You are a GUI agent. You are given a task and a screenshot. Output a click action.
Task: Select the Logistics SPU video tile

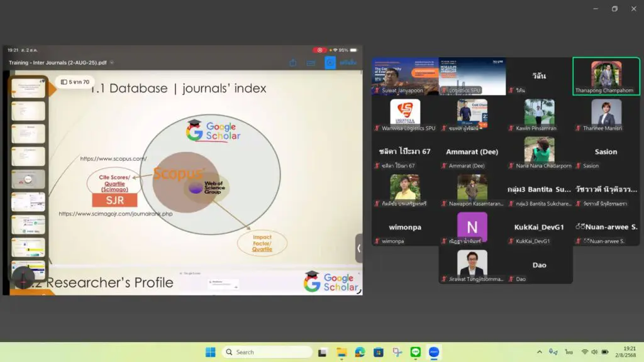(472, 76)
